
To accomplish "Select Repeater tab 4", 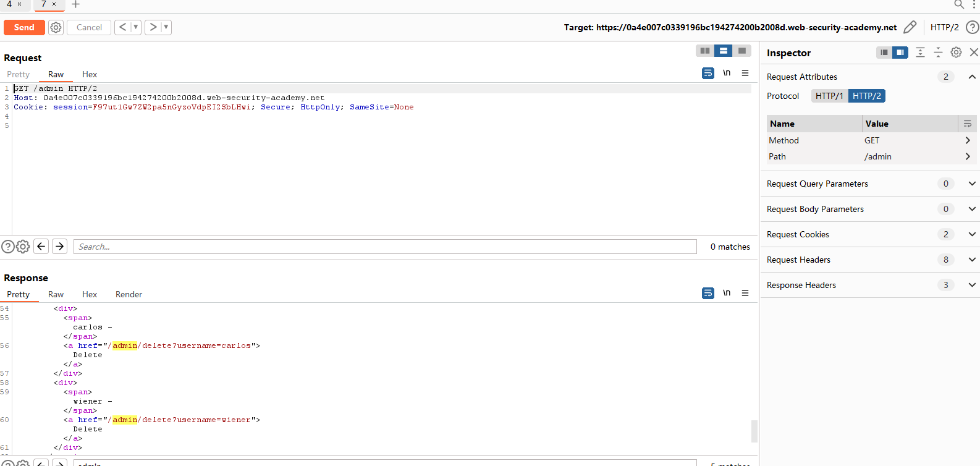I will click(x=9, y=4).
